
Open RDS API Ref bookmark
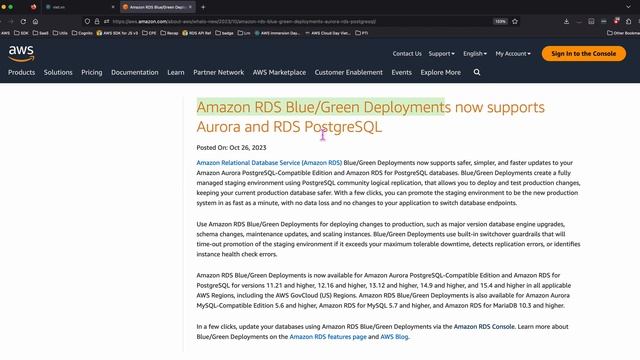(x=197, y=33)
